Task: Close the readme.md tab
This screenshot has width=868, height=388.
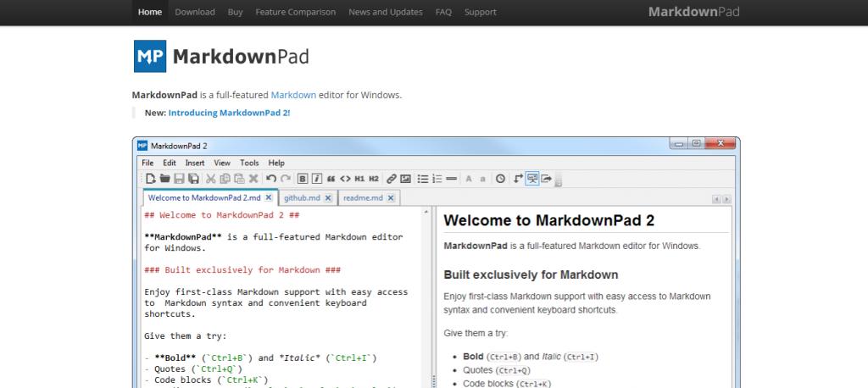Action: pyautogui.click(x=391, y=197)
